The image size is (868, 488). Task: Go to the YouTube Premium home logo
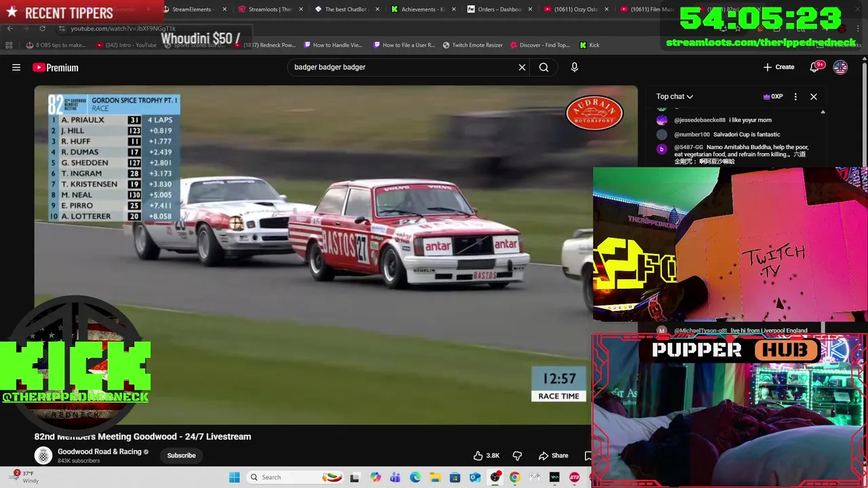56,67
